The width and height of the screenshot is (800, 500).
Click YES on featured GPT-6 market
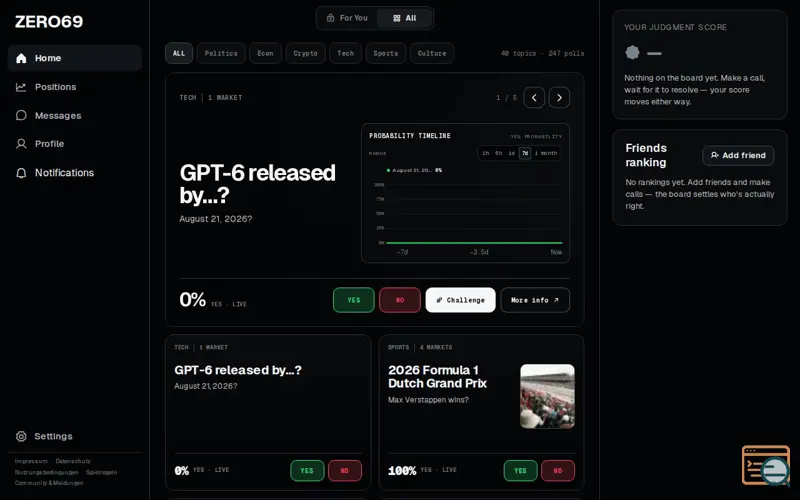click(x=354, y=300)
